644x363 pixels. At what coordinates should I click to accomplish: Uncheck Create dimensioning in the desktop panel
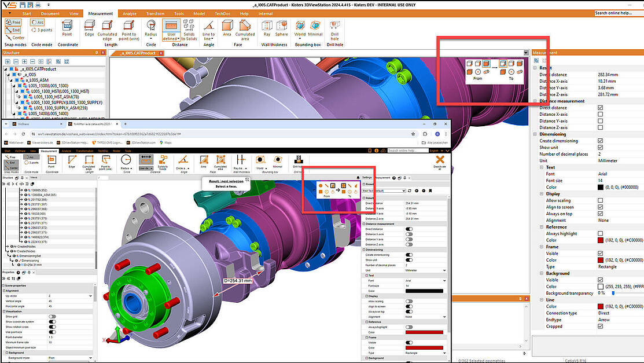tap(600, 141)
